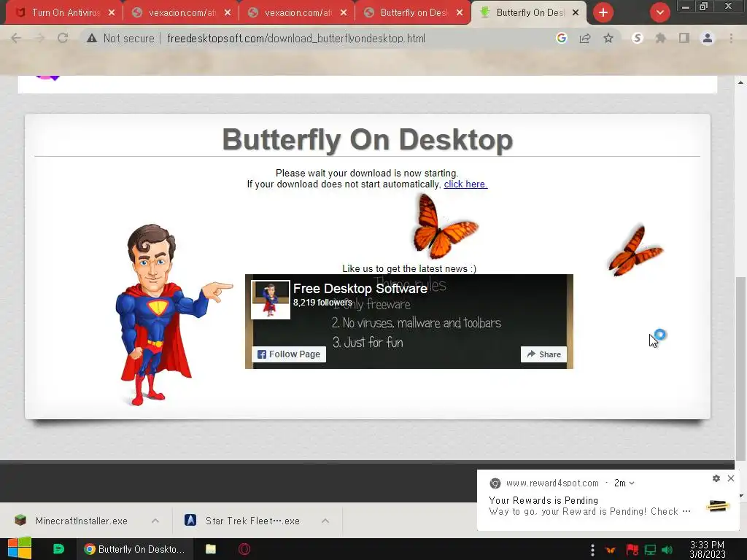747x560 pixels.
Task: Reload the current page
Action: [x=63, y=38]
